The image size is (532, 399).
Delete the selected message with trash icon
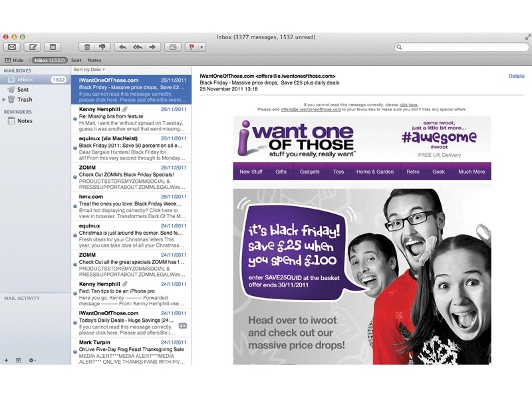pos(87,47)
